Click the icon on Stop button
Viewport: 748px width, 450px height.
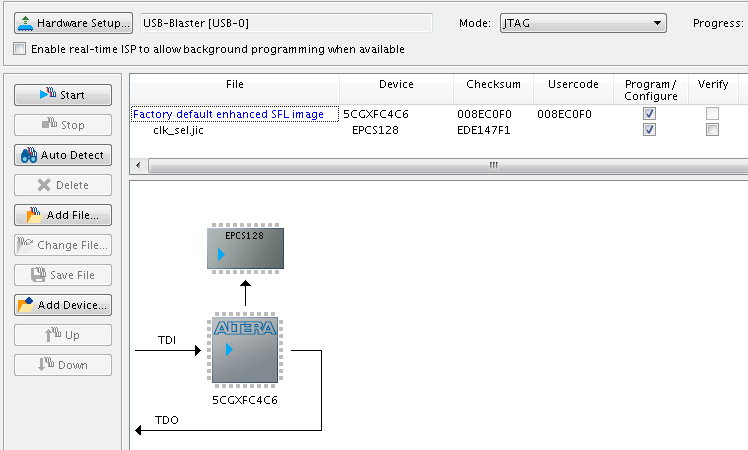[x=49, y=124]
